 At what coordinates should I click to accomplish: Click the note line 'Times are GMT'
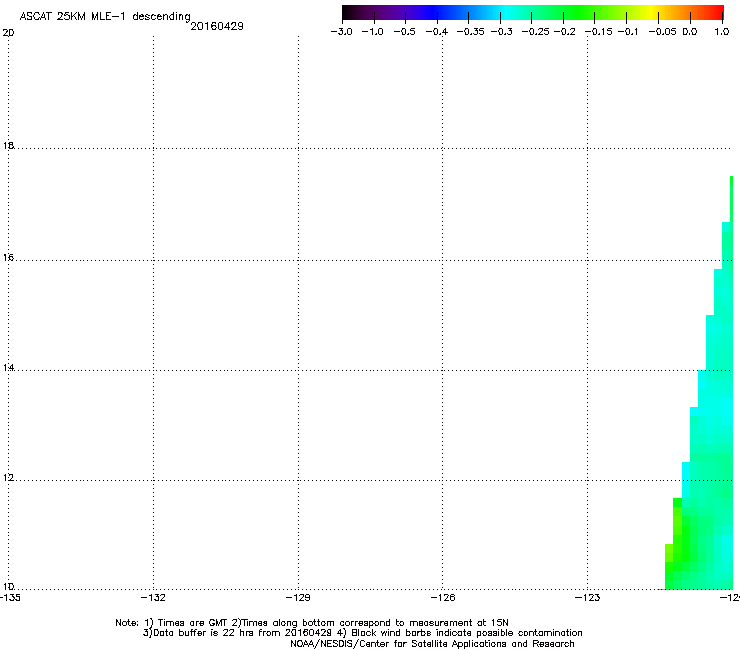[x=312, y=623]
